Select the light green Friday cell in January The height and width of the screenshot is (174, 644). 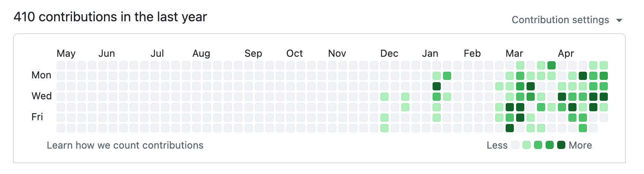[437, 118]
